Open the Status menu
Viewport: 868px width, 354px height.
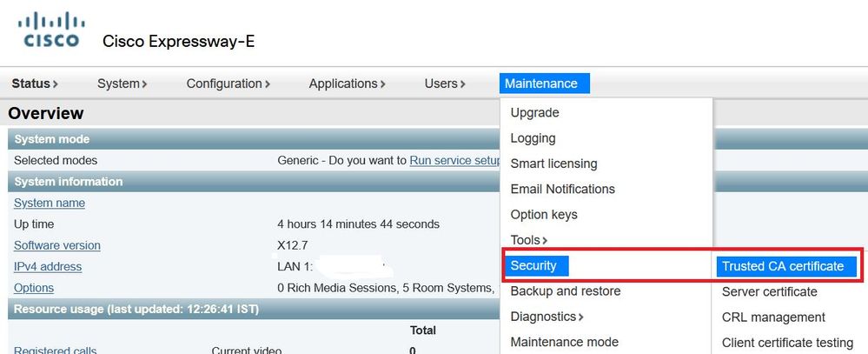35,83
